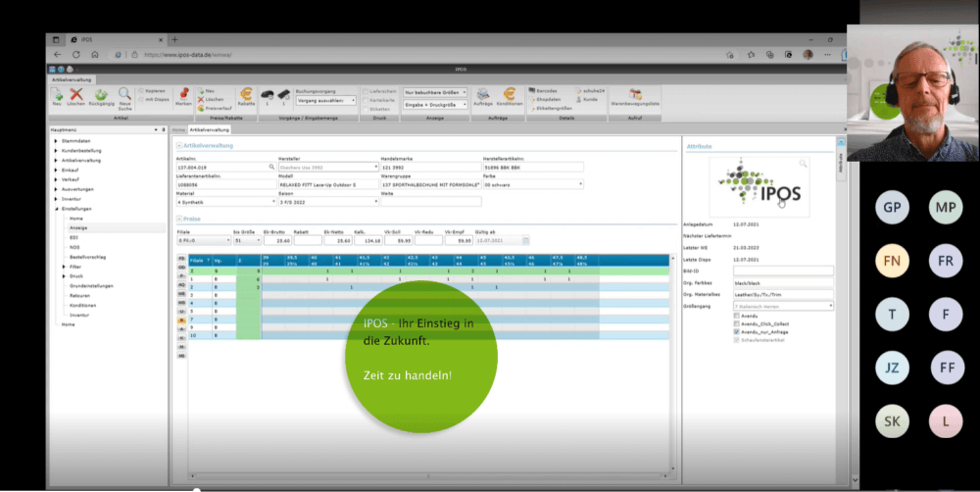This screenshot has width=980, height=492.
Task: Toggle the Etiketten checkbox in Druck
Action: click(365, 109)
